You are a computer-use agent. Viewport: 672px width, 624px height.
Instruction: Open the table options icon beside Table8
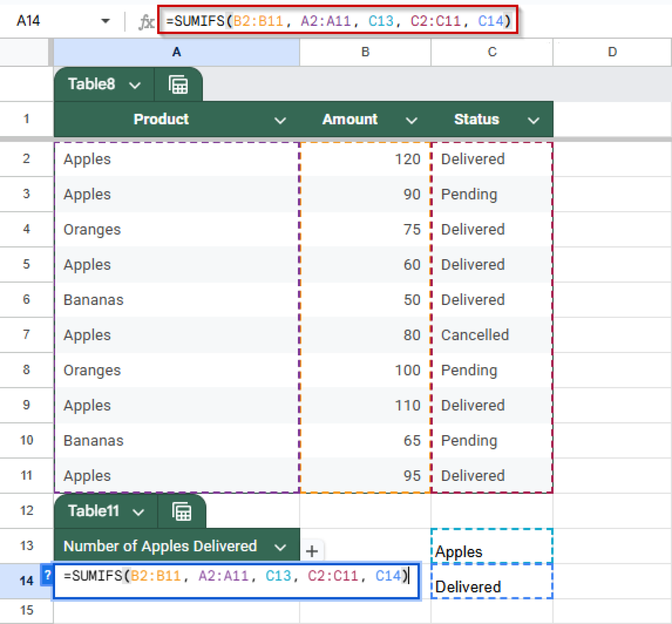pyautogui.click(x=178, y=84)
